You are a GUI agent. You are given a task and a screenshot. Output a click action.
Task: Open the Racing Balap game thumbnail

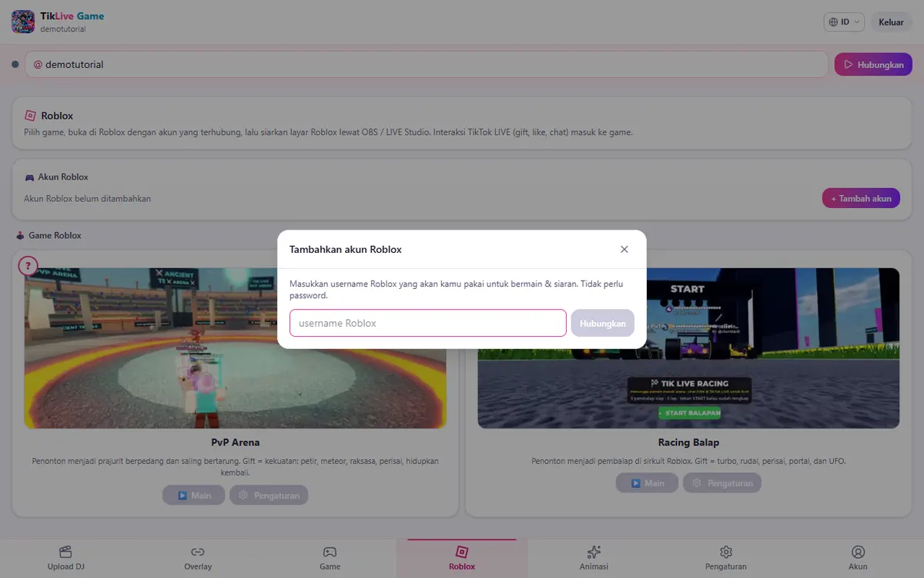688,348
